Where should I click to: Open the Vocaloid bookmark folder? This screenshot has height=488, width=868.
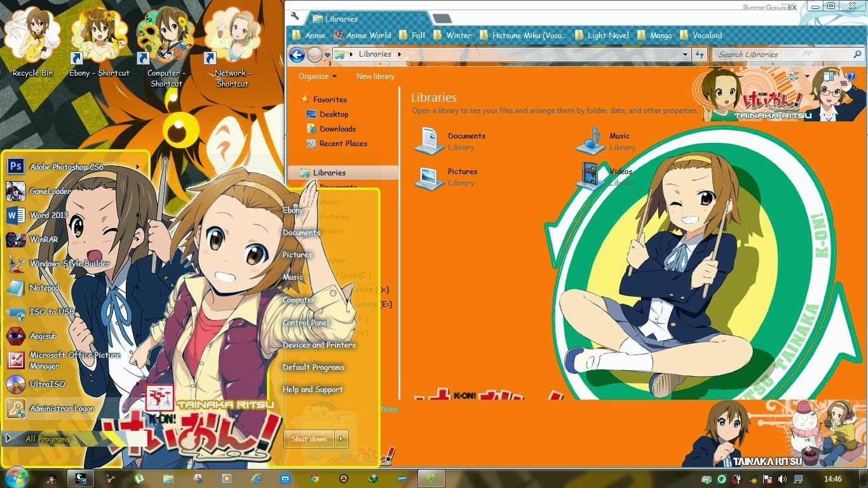tap(701, 36)
